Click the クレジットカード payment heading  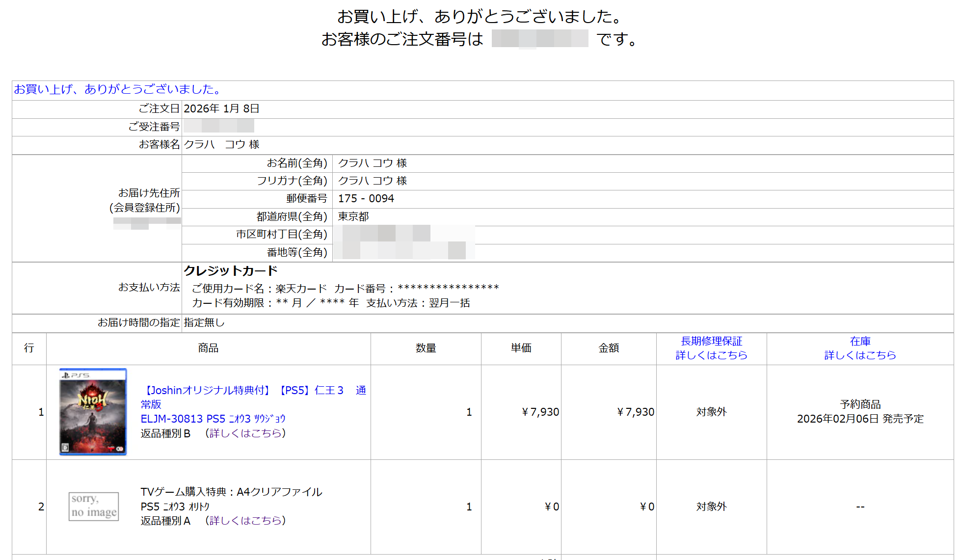[x=231, y=271]
